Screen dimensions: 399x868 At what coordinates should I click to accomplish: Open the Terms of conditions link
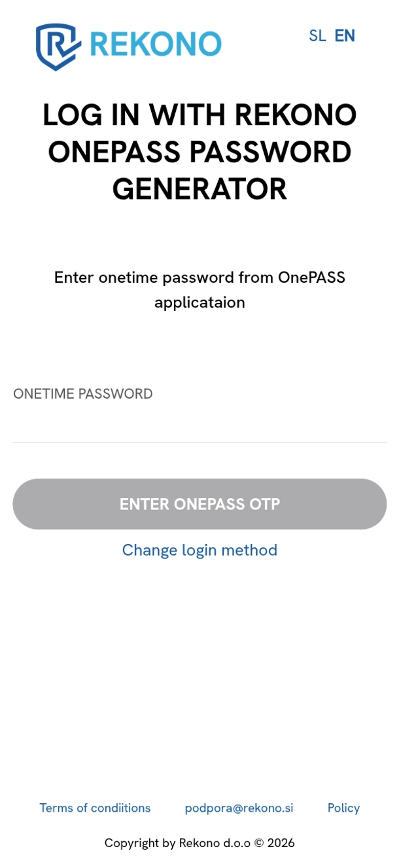point(95,808)
